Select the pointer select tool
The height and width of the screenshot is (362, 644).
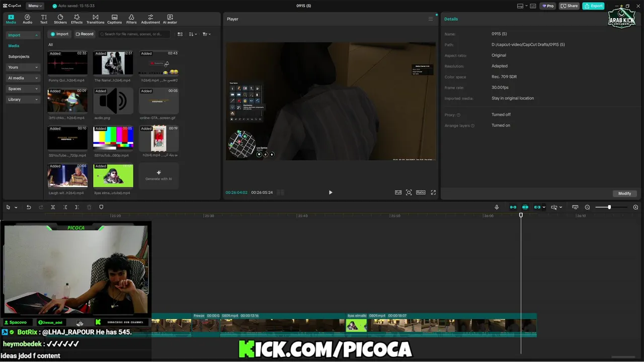tap(9, 207)
